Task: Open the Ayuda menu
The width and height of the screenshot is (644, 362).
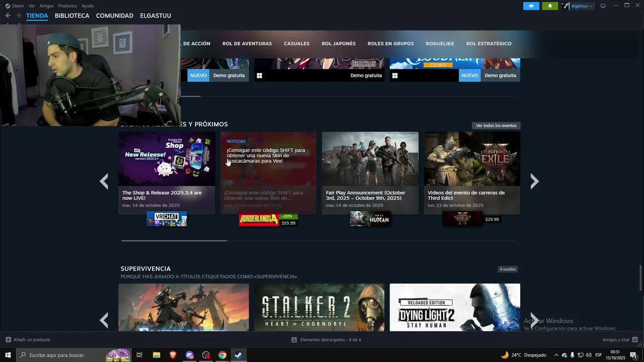Action: [88, 6]
